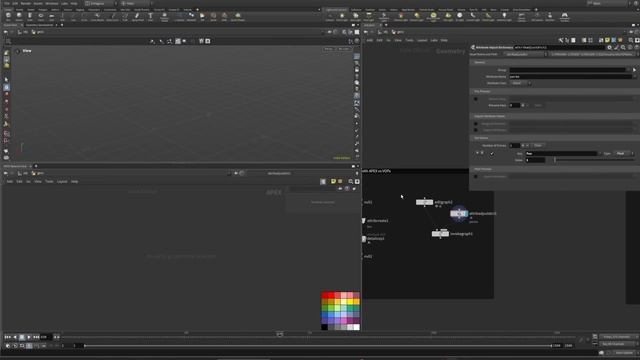This screenshot has width=640, height=360.
Task: Click the parameter pane search icon
Action: 623,48
